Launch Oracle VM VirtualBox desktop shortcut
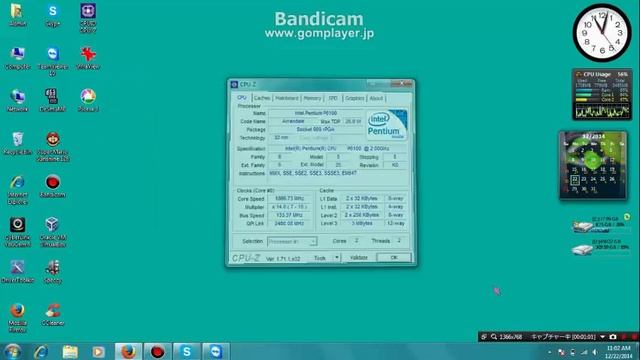Image resolution: width=640 pixels, height=360 pixels. coord(53,232)
